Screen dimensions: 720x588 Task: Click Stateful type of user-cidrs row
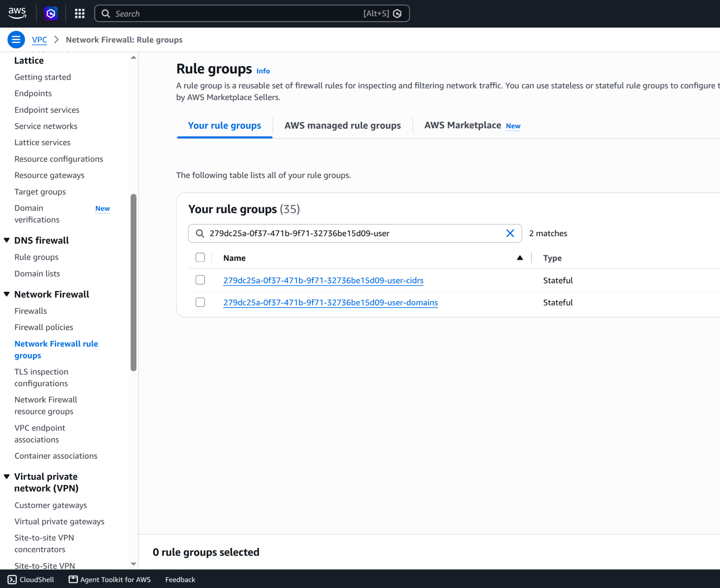tap(558, 280)
